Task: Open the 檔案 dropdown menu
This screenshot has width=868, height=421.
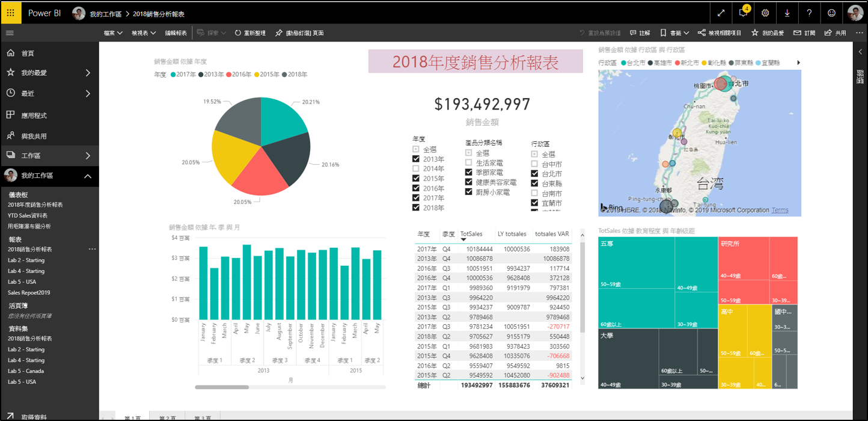Action: (112, 33)
